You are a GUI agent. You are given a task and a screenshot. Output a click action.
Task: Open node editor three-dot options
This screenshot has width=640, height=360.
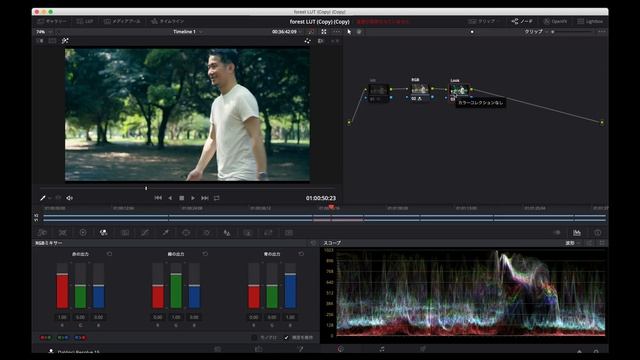coord(602,31)
